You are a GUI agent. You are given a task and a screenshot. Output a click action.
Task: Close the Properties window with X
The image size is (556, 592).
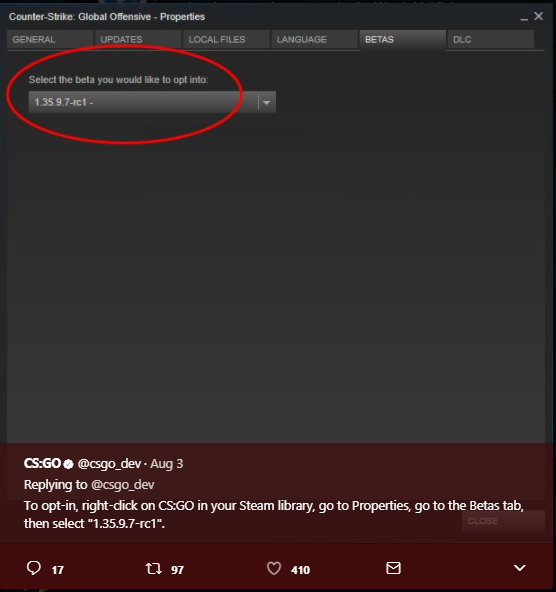pyautogui.click(x=539, y=16)
